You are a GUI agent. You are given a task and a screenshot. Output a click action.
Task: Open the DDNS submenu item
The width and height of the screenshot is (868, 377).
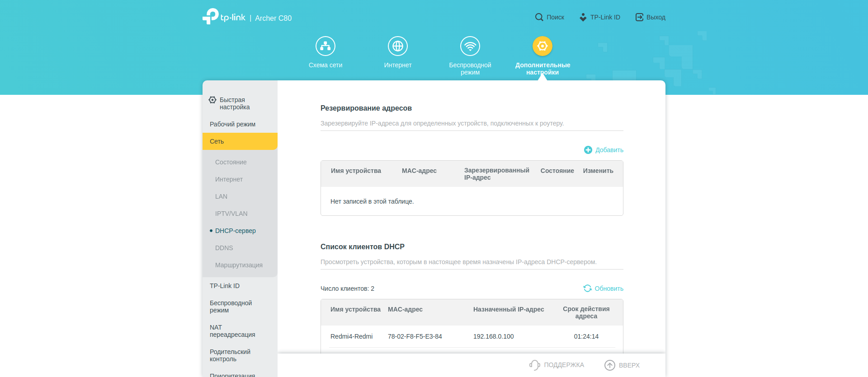click(224, 248)
